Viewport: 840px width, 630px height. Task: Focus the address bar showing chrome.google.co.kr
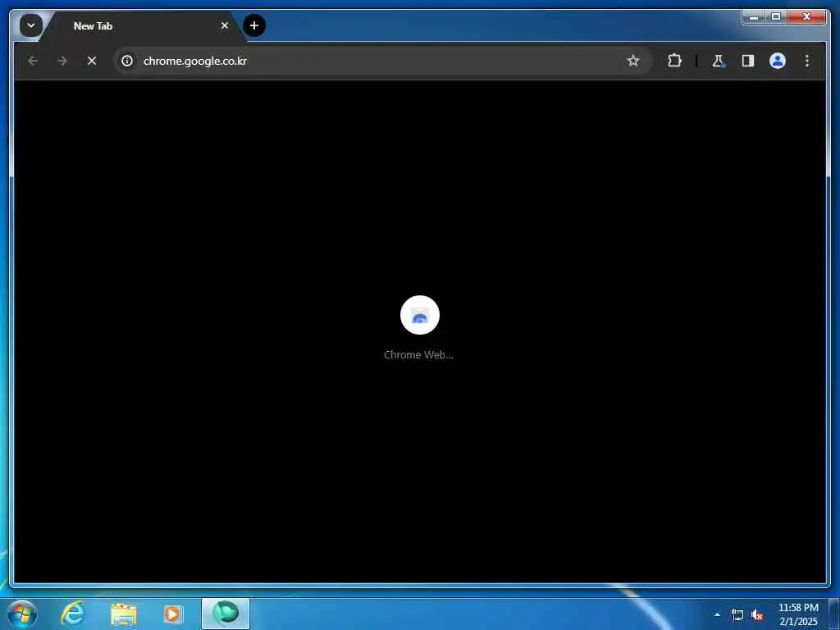click(x=381, y=61)
